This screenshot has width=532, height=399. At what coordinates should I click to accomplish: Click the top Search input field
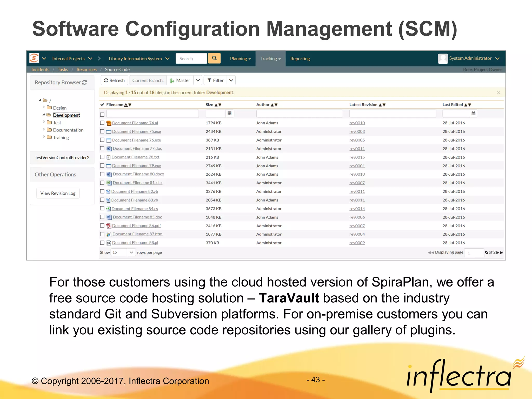(191, 58)
